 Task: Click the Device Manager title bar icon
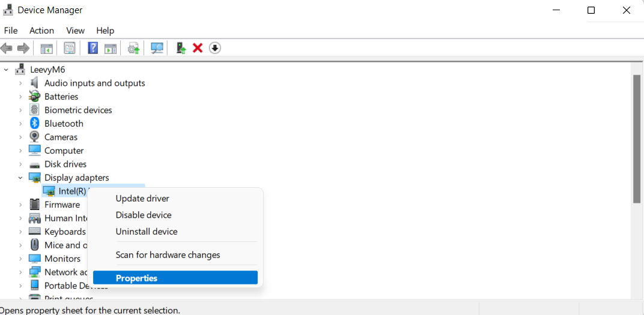point(8,10)
